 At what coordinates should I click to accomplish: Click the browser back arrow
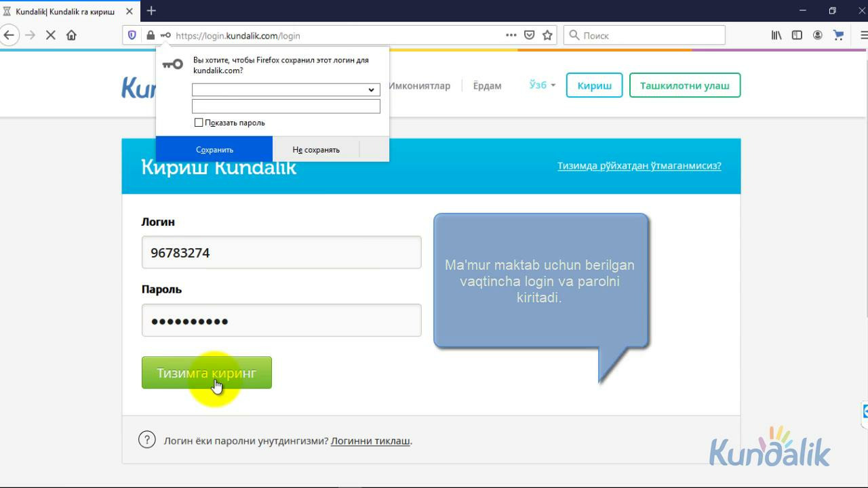coord(9,35)
